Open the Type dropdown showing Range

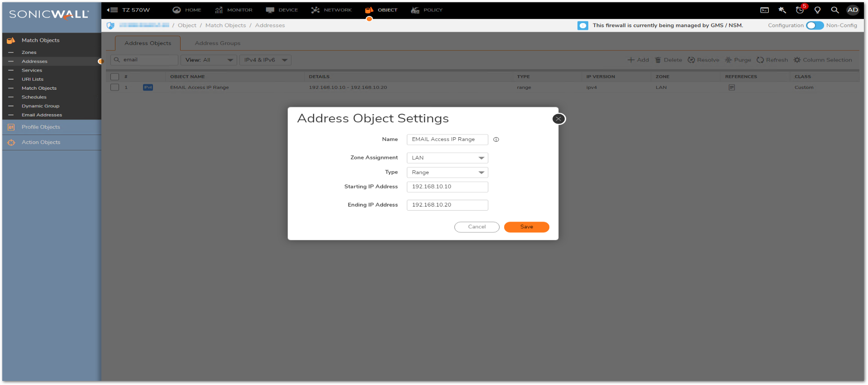pyautogui.click(x=447, y=173)
